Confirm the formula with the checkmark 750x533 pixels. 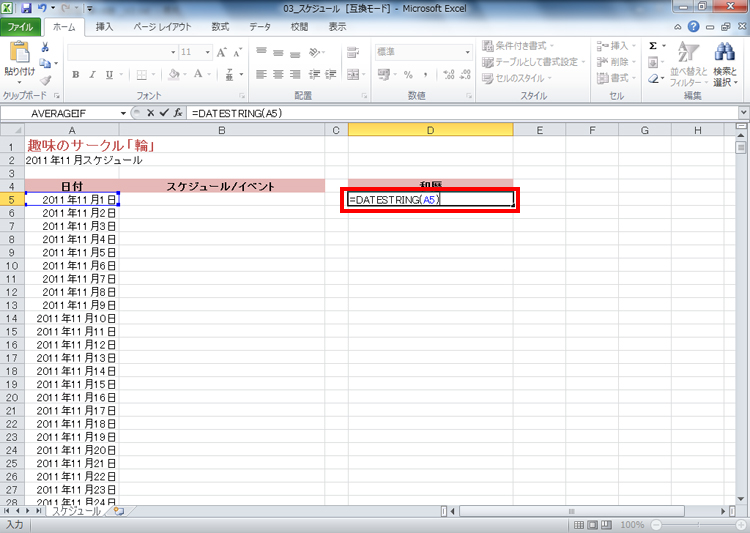click(x=164, y=113)
